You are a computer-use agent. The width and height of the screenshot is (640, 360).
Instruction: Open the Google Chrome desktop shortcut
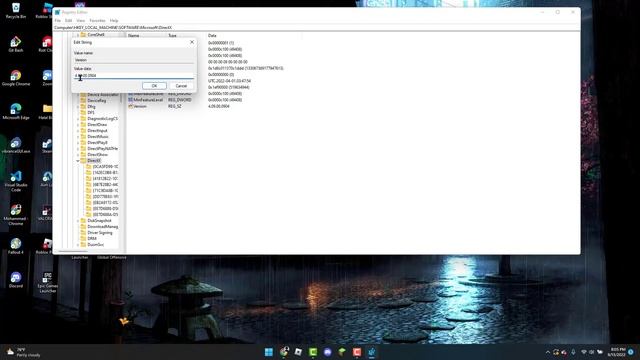16,78
